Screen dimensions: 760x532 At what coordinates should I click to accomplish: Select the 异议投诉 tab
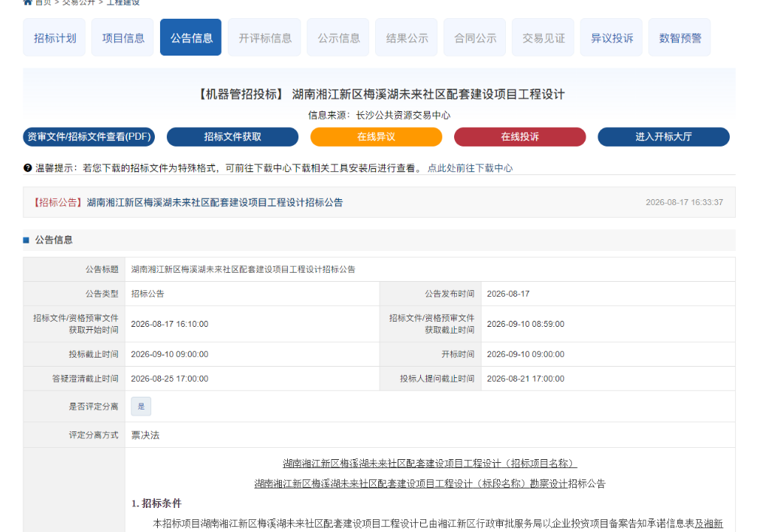(x=612, y=38)
